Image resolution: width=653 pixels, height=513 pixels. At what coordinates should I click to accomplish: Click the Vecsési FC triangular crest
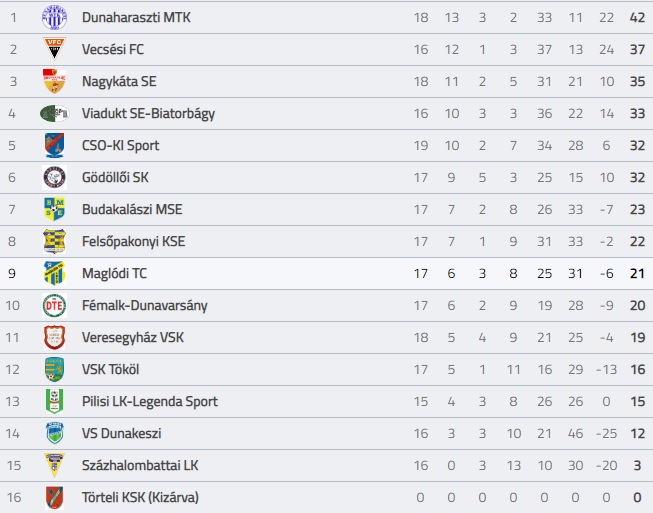[55, 49]
